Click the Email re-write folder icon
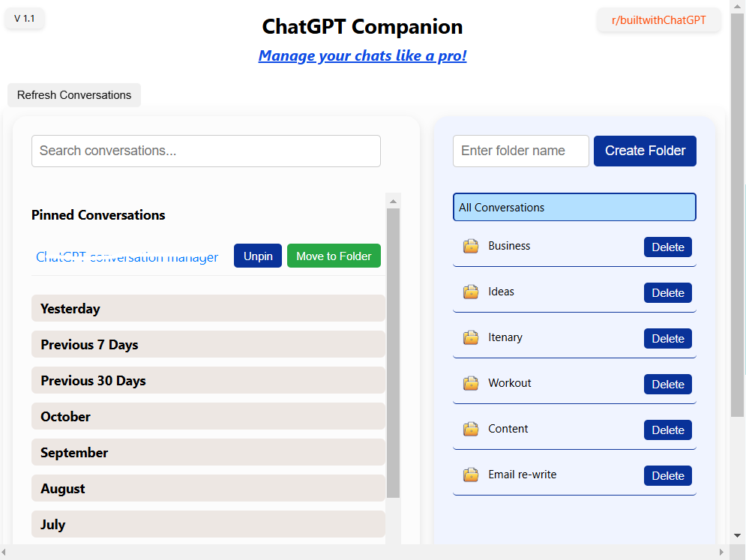The height and width of the screenshot is (560, 746). 471,475
